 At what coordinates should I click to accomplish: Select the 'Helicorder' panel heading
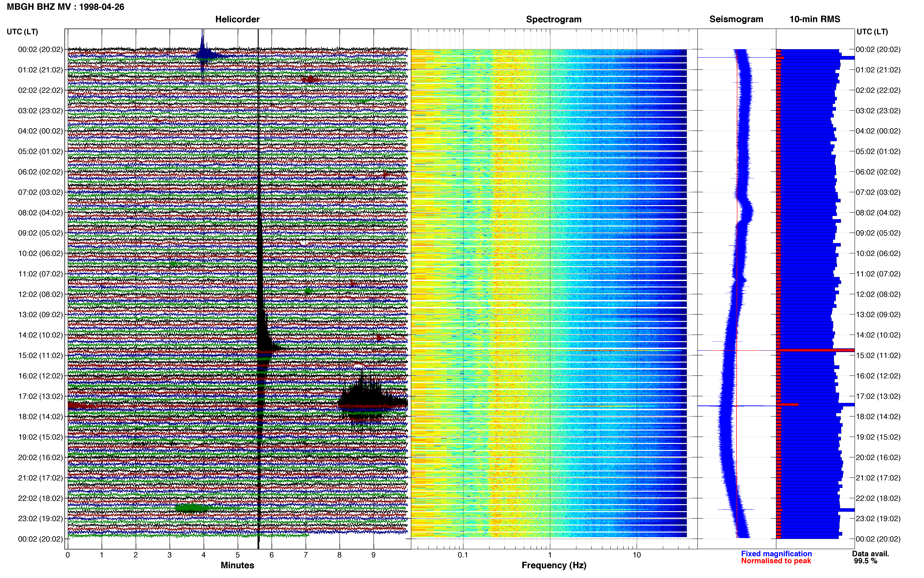(237, 19)
